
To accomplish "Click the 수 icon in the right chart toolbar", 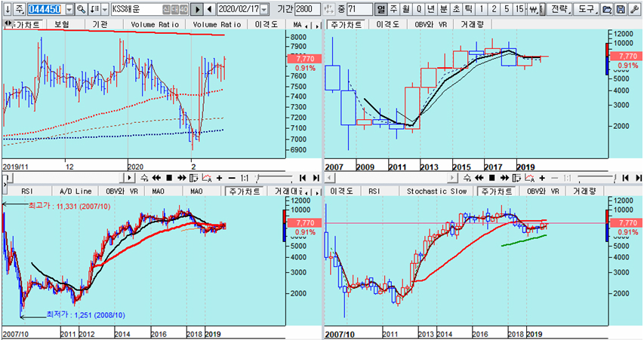I will point(467,178).
